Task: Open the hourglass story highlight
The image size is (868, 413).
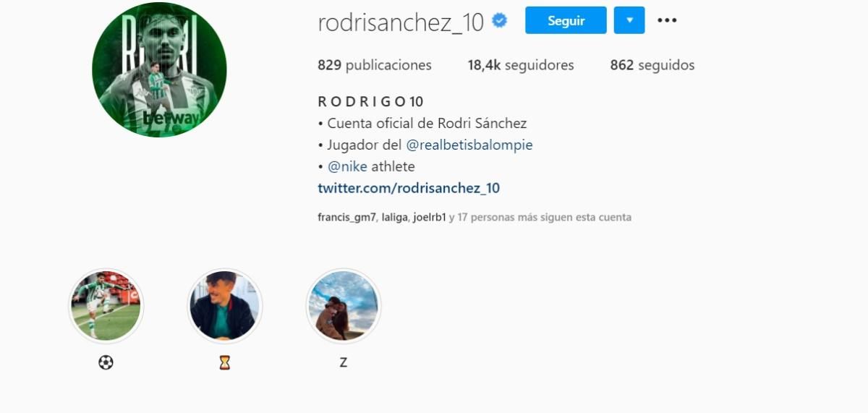Action: 224,306
